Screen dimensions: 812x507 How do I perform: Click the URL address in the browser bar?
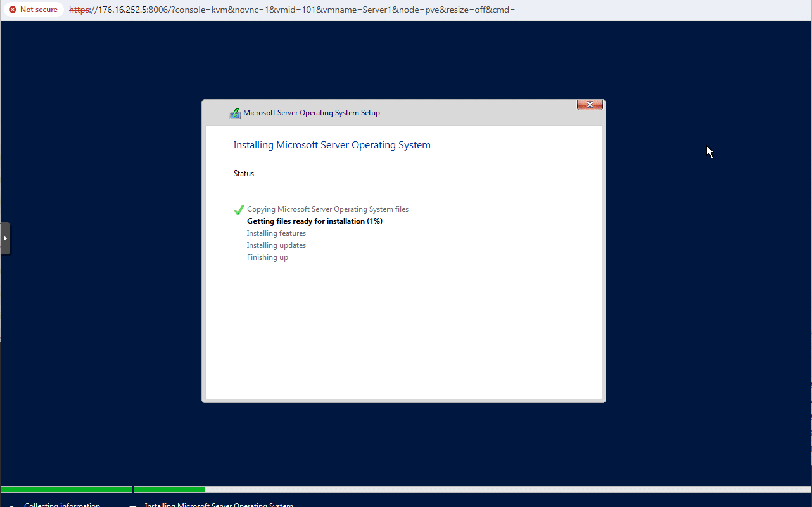coord(292,10)
